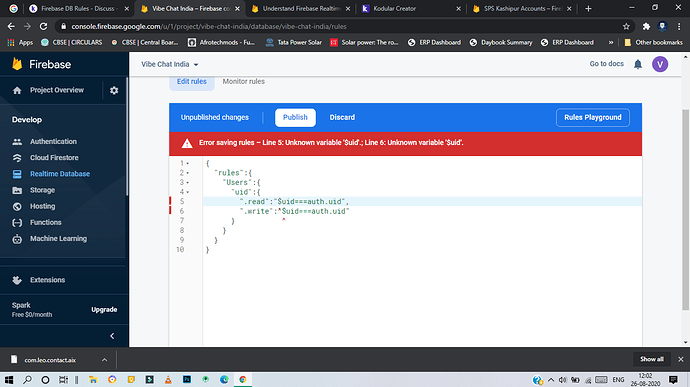Open Photoshop from the taskbar

pyautogui.click(x=187, y=379)
